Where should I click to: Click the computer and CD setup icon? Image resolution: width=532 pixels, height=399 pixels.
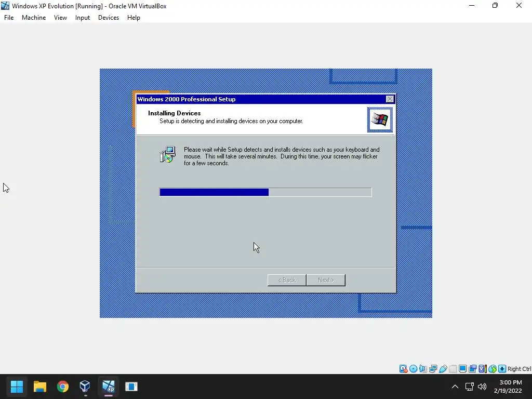click(x=167, y=155)
